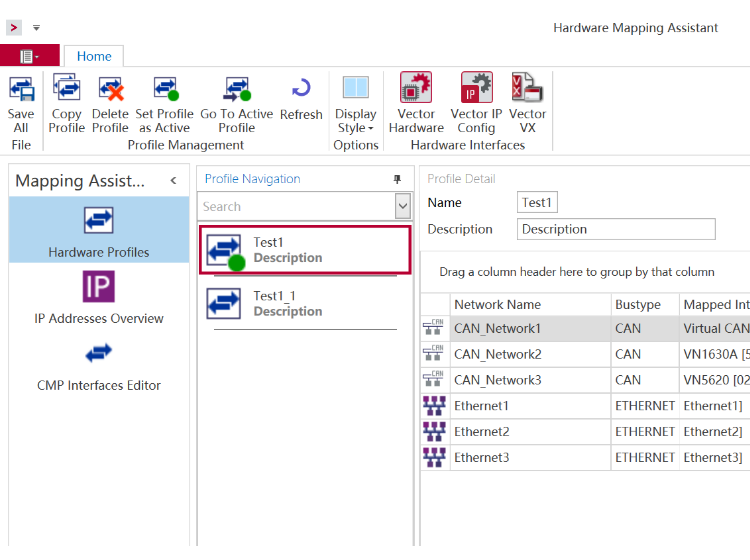
Task: Click Copy Profile in the ribbon
Action: (66, 105)
